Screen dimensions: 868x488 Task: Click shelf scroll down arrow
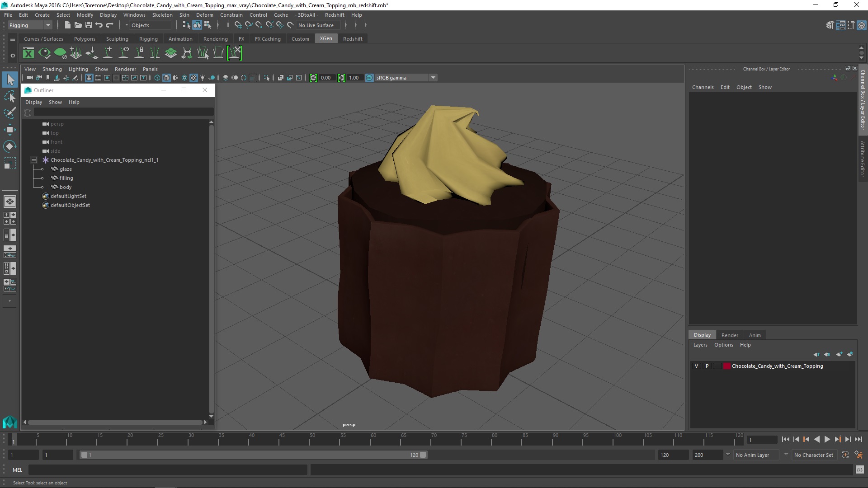[x=861, y=58]
